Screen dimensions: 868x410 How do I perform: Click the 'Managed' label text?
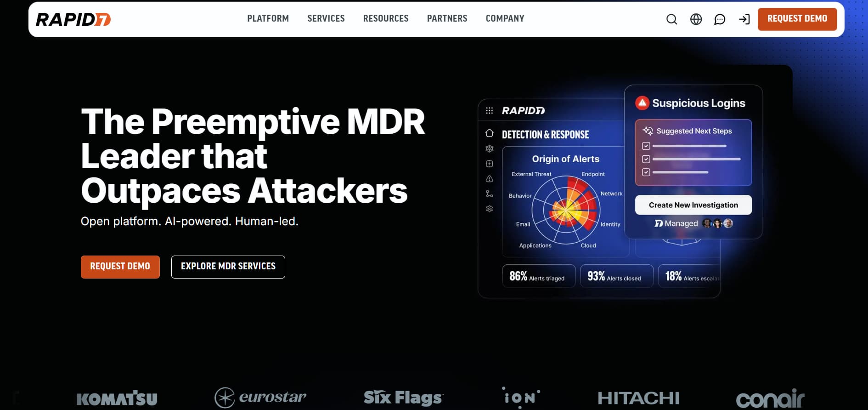tap(681, 223)
